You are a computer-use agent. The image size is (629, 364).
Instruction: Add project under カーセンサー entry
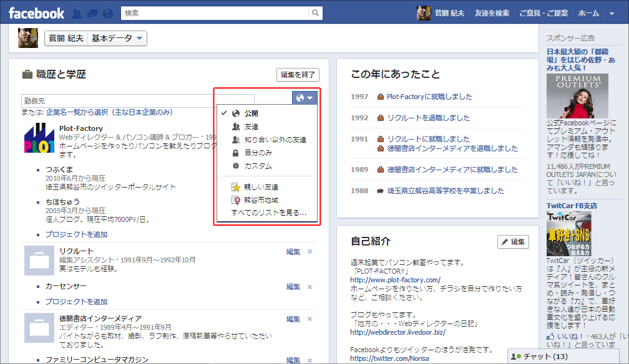76,302
